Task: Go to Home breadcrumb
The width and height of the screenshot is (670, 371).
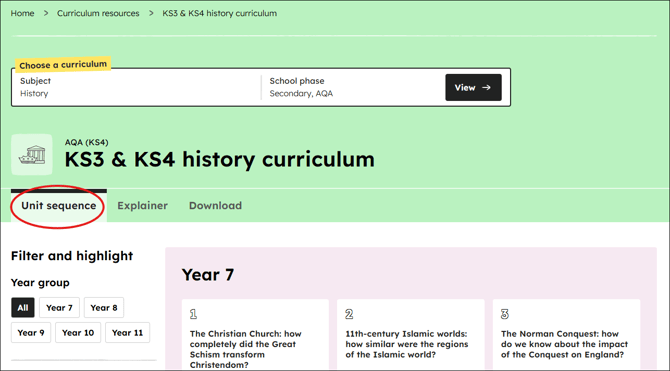Action: click(22, 13)
